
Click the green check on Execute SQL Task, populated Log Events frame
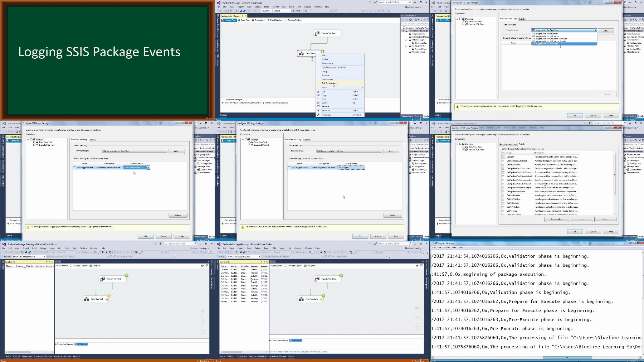click(x=341, y=275)
